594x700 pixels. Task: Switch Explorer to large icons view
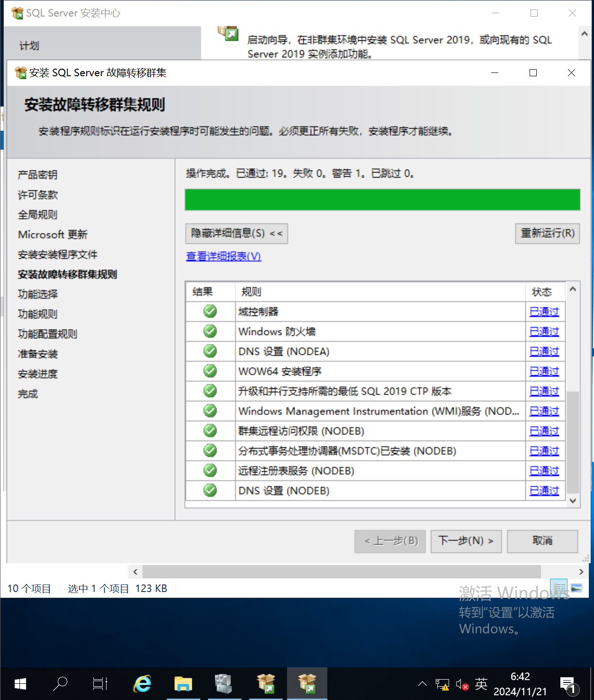tap(576, 588)
